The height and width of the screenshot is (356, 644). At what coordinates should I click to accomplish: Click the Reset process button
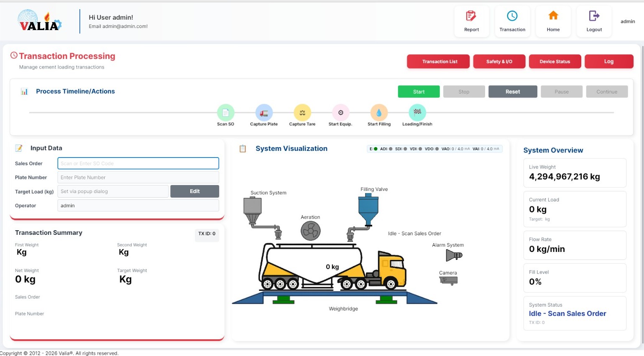click(513, 92)
